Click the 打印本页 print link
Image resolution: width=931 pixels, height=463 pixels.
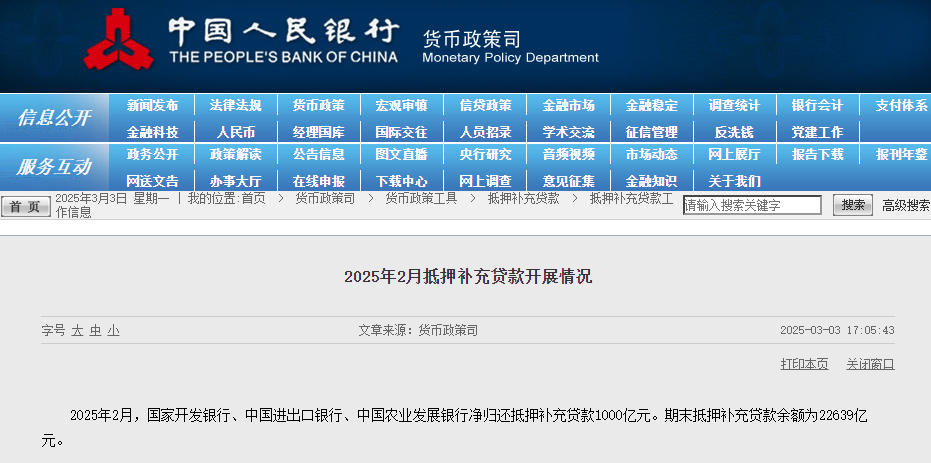click(804, 364)
